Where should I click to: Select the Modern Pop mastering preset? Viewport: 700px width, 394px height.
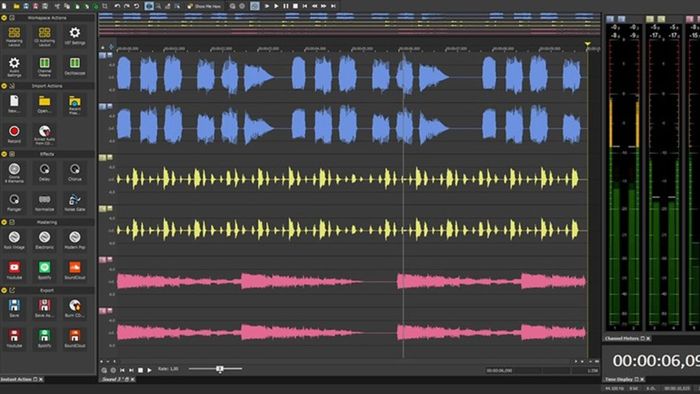pyautogui.click(x=75, y=240)
